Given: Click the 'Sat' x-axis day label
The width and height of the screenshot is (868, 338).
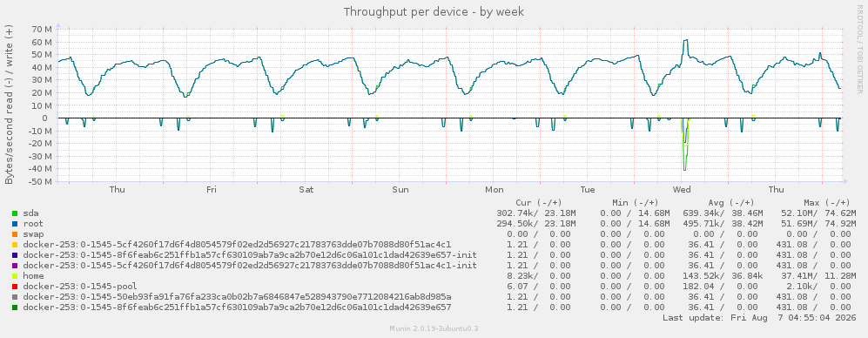Looking at the screenshot, I should 306,190.
